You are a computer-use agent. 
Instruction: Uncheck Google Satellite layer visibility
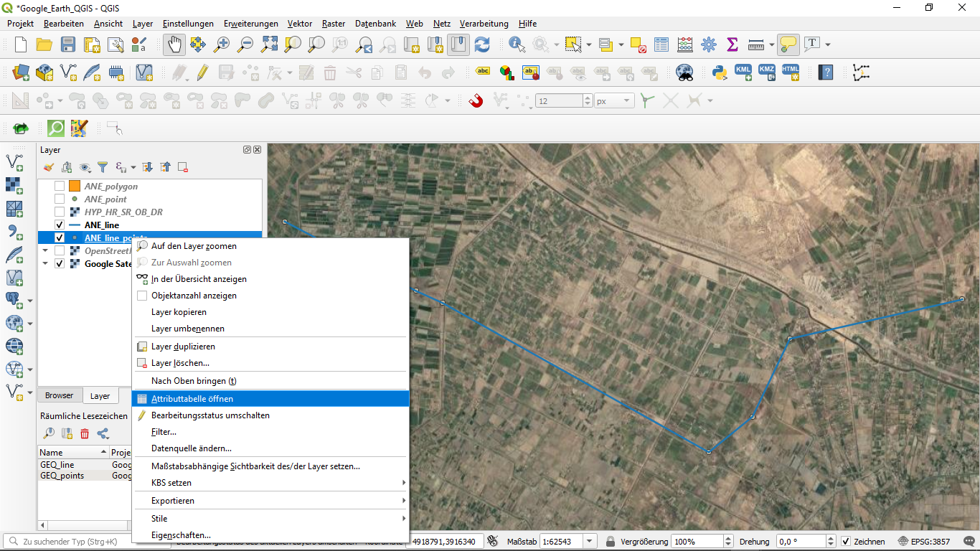click(x=60, y=263)
